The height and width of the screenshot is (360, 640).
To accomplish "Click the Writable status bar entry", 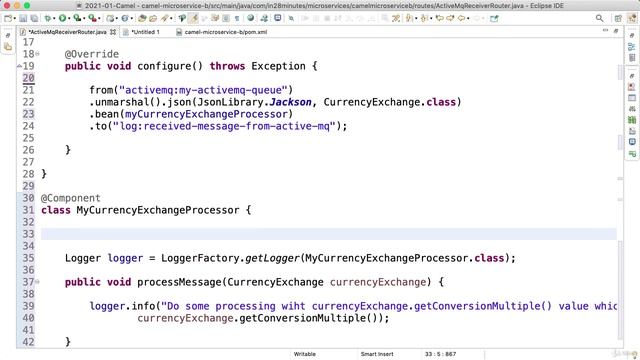I will tap(305, 354).
